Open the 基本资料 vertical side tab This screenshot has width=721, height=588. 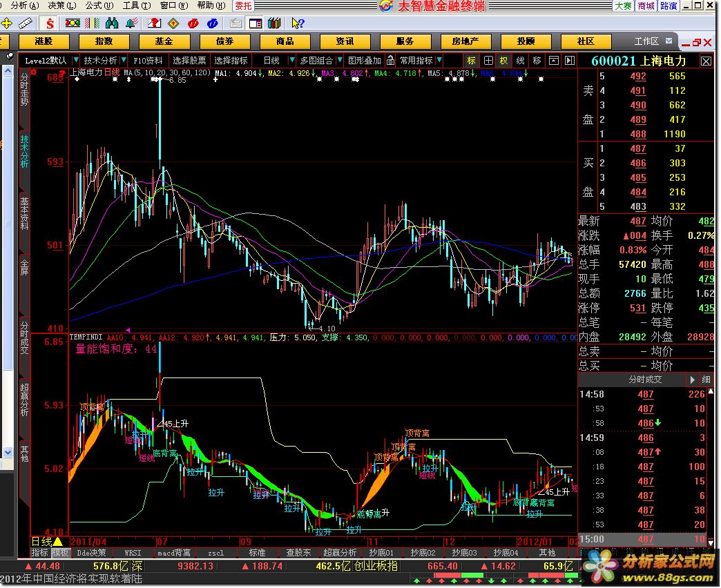click(24, 213)
